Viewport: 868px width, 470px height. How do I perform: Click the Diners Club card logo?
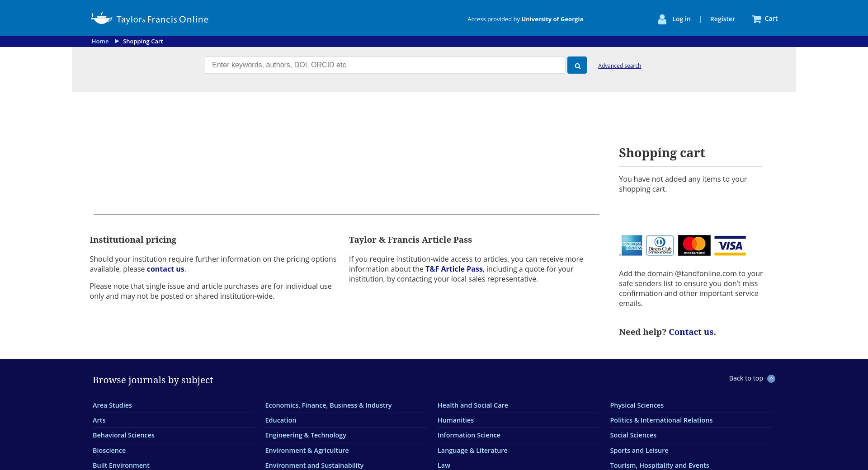[660, 245]
